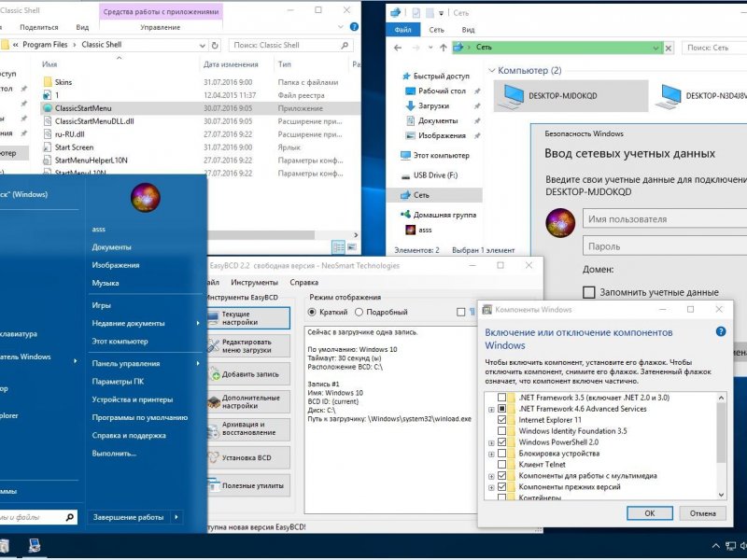Open Редактировать меню загрузки in EasyBCD
The height and width of the screenshot is (560, 747).
(x=248, y=345)
